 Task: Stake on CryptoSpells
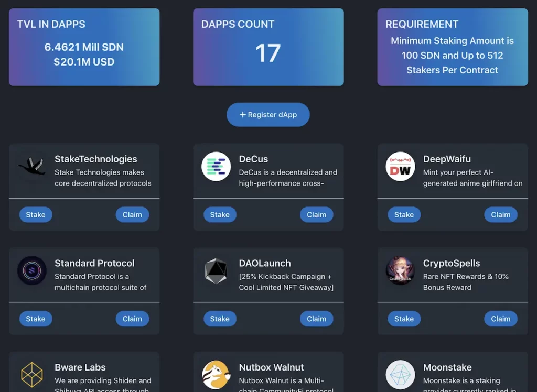coord(404,319)
